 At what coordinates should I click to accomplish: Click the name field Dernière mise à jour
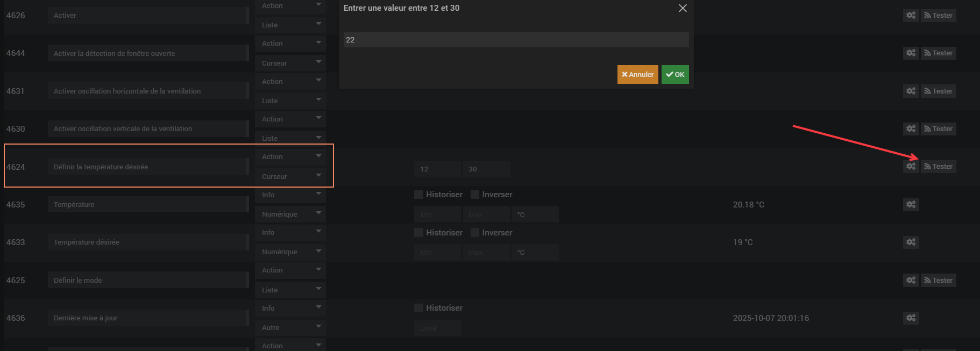click(x=148, y=318)
